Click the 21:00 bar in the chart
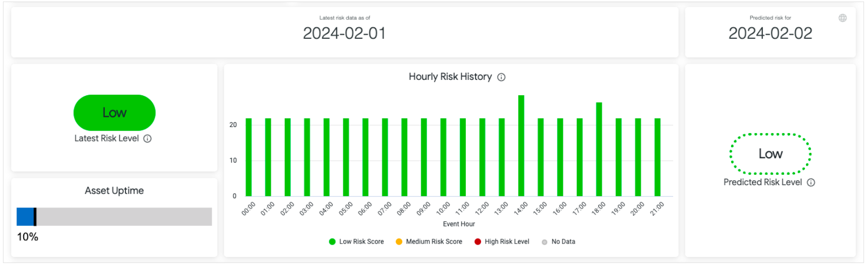 click(657, 157)
